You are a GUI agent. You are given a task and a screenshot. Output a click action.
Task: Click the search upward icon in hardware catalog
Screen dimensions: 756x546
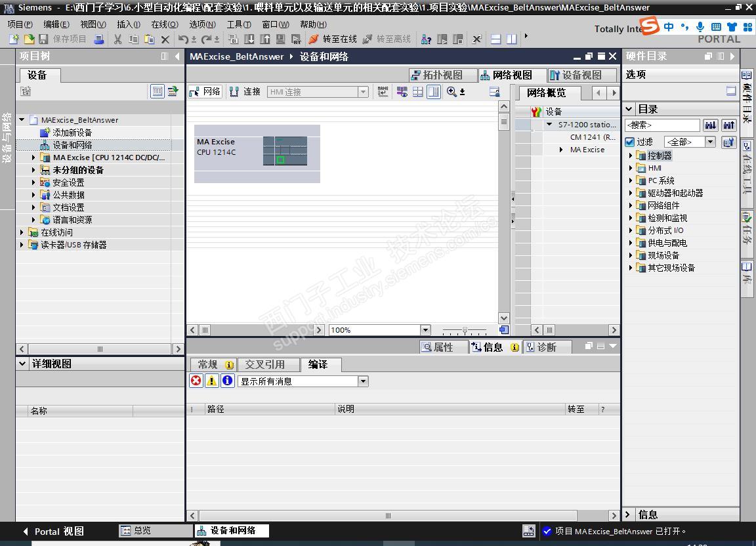(x=728, y=125)
